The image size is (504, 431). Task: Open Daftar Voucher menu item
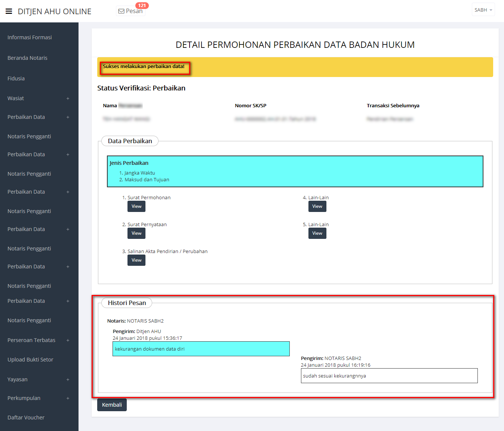pos(26,418)
